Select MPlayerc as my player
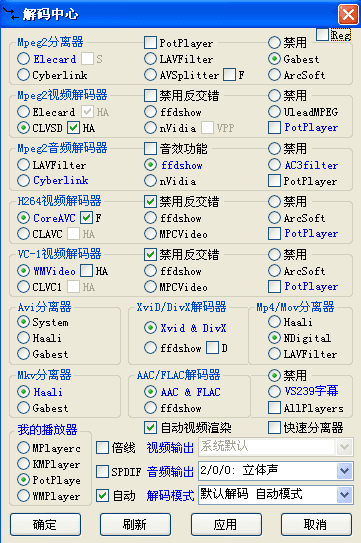This screenshot has height=543, width=361. [23, 448]
